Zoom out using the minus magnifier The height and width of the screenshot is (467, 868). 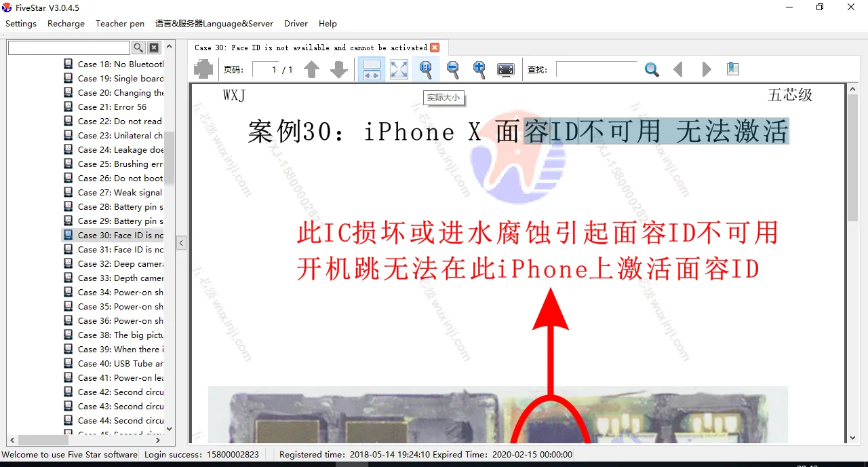[x=453, y=69]
